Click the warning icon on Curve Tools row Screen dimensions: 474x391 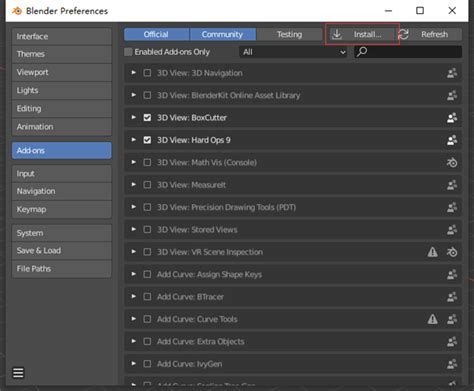[x=432, y=319]
